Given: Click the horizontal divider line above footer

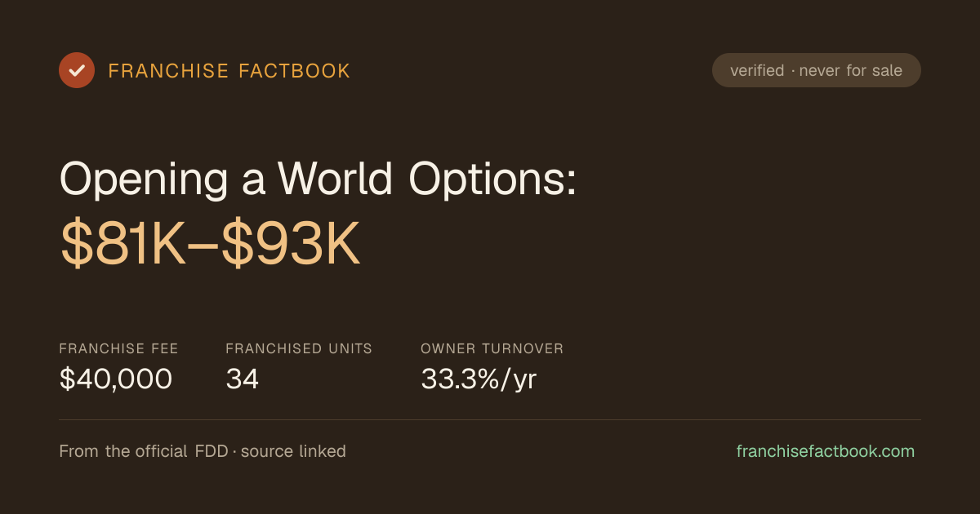Looking at the screenshot, I should [x=490, y=419].
